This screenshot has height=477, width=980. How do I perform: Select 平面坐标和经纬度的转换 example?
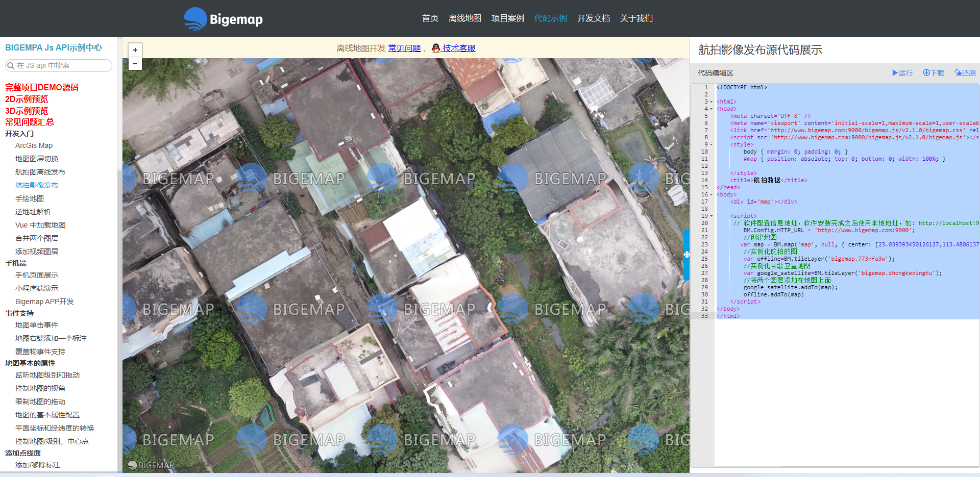coord(55,428)
